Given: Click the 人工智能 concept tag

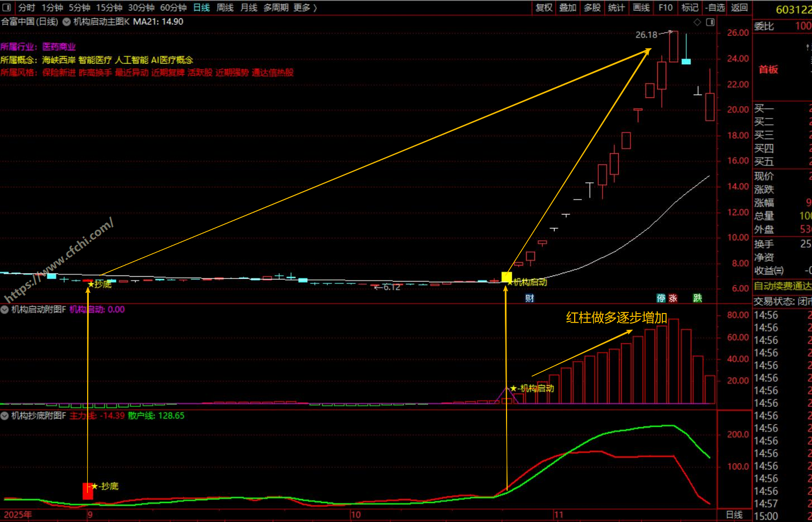Looking at the screenshot, I should (131, 60).
